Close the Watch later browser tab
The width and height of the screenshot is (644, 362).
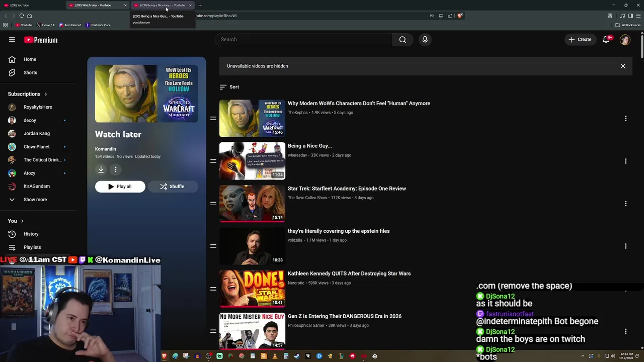(125, 5)
